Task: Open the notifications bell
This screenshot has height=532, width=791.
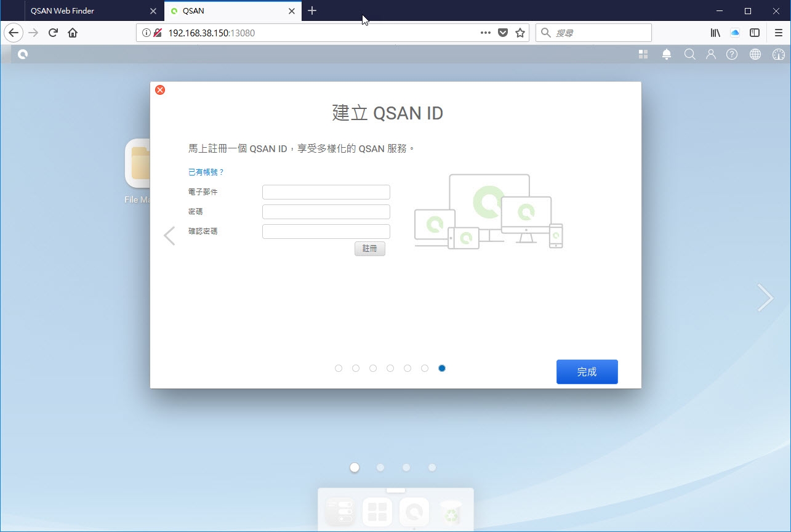Action: (x=667, y=54)
